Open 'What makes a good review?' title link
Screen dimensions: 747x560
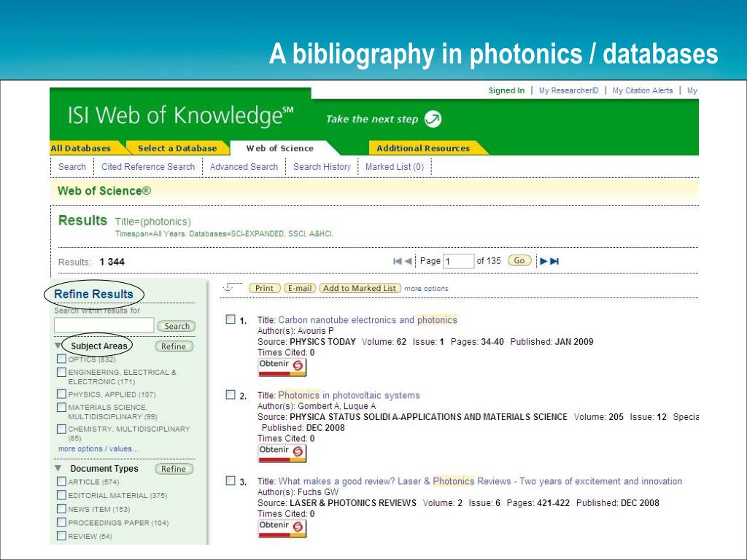click(x=480, y=481)
